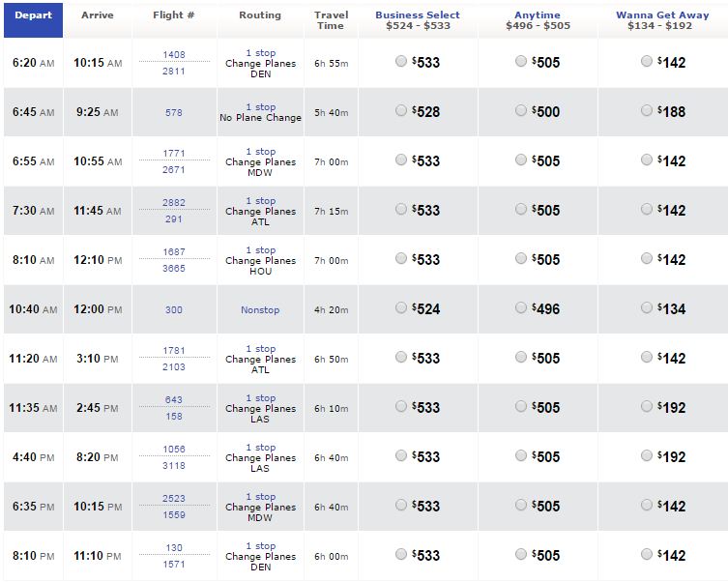The width and height of the screenshot is (728, 582).
Task: Select Business Select $524 fare for nonstop flight
Action: (401, 308)
